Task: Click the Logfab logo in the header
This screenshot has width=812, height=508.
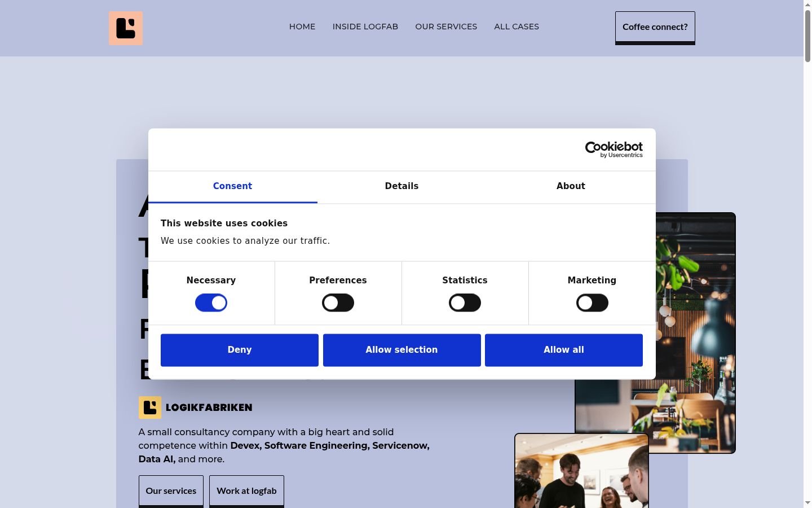Action: (126, 28)
